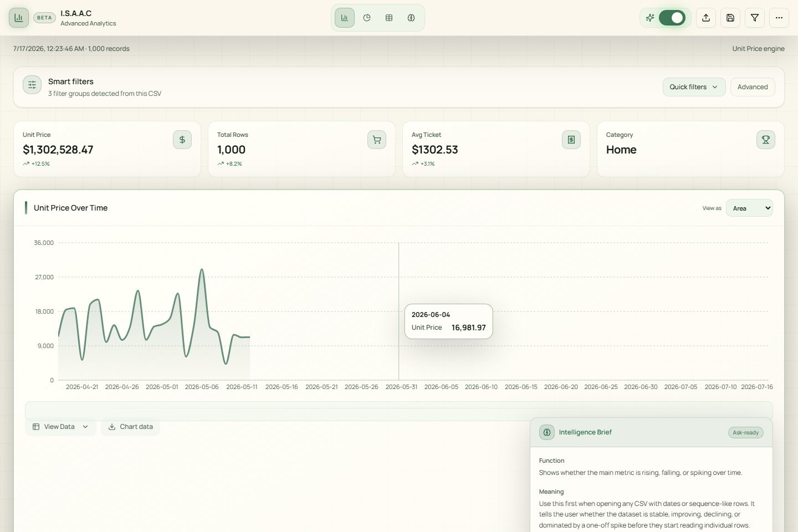798x532 pixels.
Task: Click the receipt icon on Avg Ticket card
Action: [571, 140]
